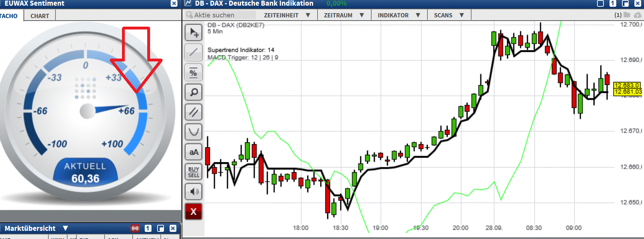The height and width of the screenshot is (239, 644).
Task: Click the '5 Min' timeframe label
Action: tap(215, 31)
